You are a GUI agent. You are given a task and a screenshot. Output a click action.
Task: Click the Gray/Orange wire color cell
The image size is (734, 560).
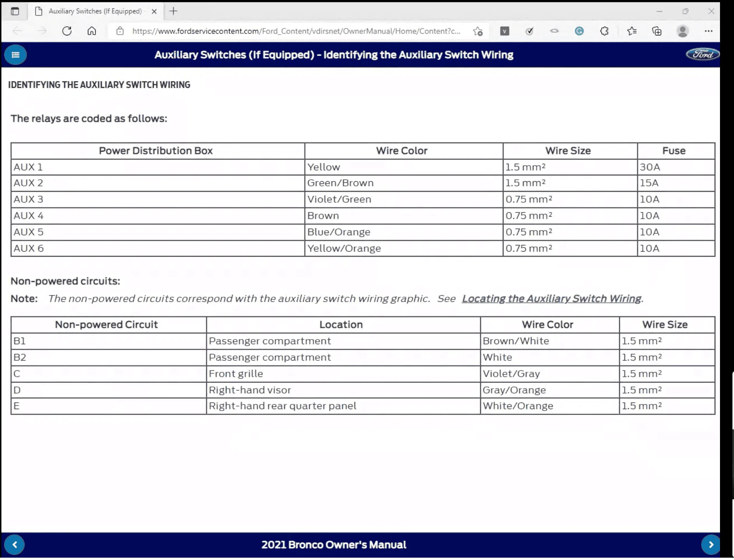(550, 390)
